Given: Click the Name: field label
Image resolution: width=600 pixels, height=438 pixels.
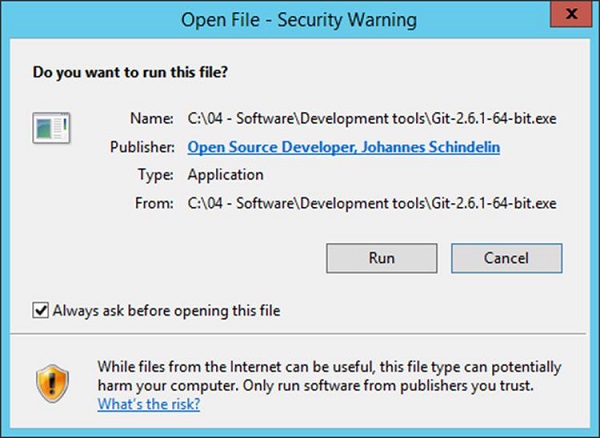Looking at the screenshot, I should [x=154, y=120].
